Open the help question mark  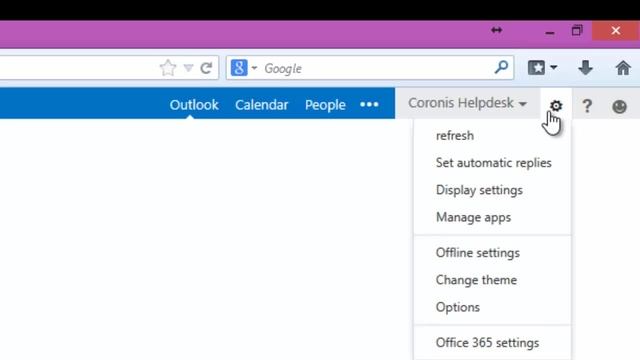pyautogui.click(x=587, y=106)
